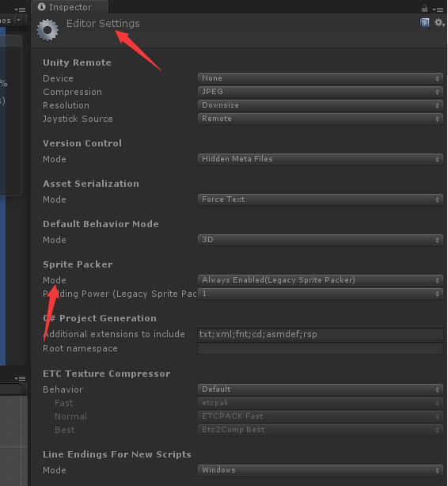Open left panel options menu icon at top
The image size is (448, 486).
tap(20, 9)
